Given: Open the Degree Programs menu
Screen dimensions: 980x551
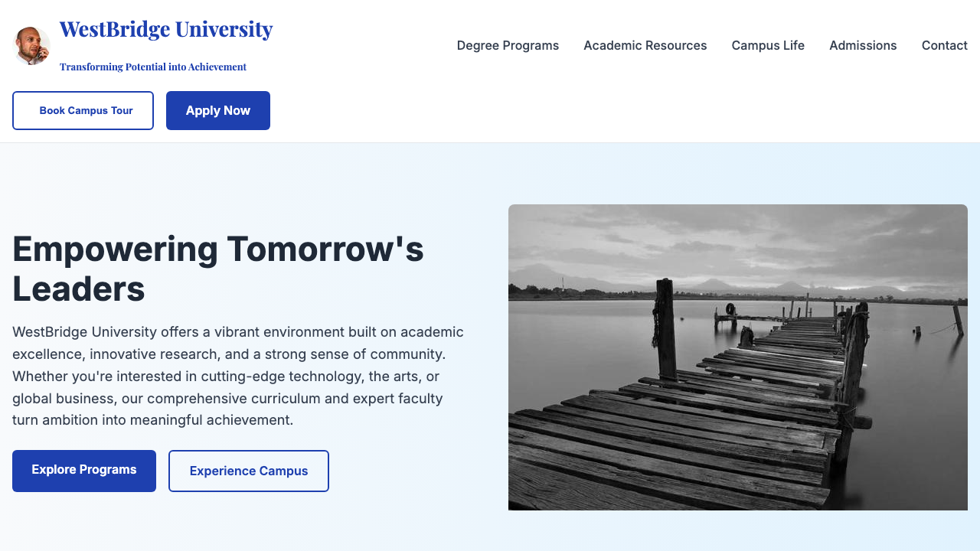Looking at the screenshot, I should pos(508,45).
